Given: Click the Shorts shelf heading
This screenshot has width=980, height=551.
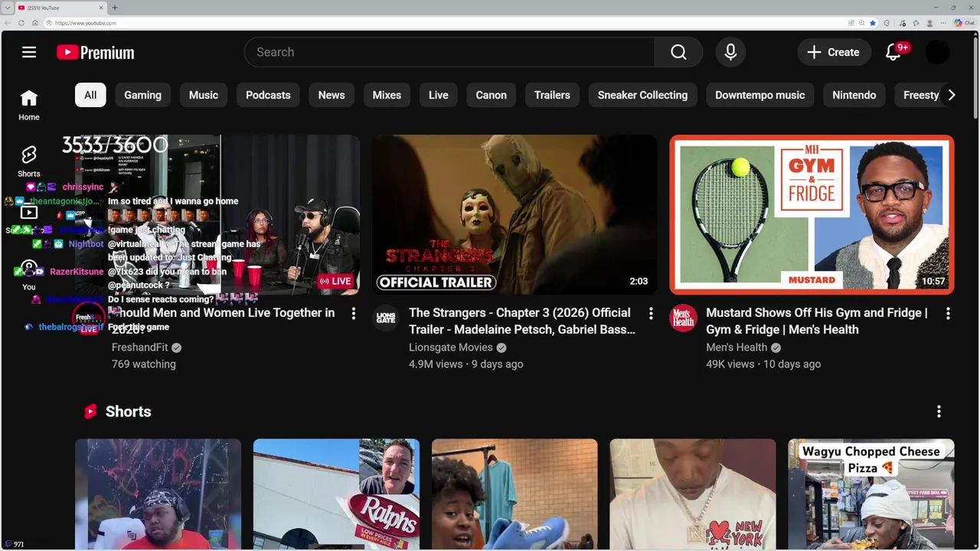Looking at the screenshot, I should (128, 412).
